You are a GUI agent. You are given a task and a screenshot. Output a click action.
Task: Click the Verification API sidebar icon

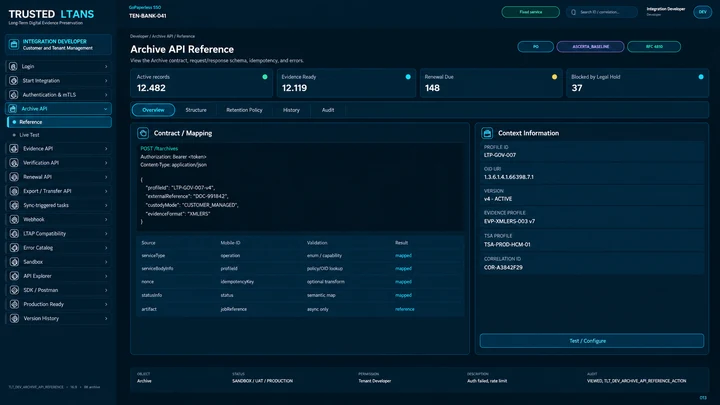(14, 163)
